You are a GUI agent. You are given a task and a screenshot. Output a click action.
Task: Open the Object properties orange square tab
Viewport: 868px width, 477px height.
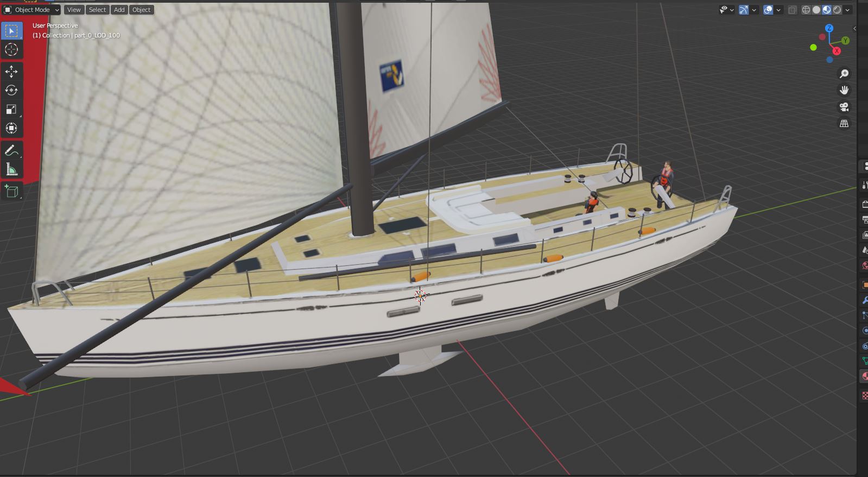(x=864, y=285)
